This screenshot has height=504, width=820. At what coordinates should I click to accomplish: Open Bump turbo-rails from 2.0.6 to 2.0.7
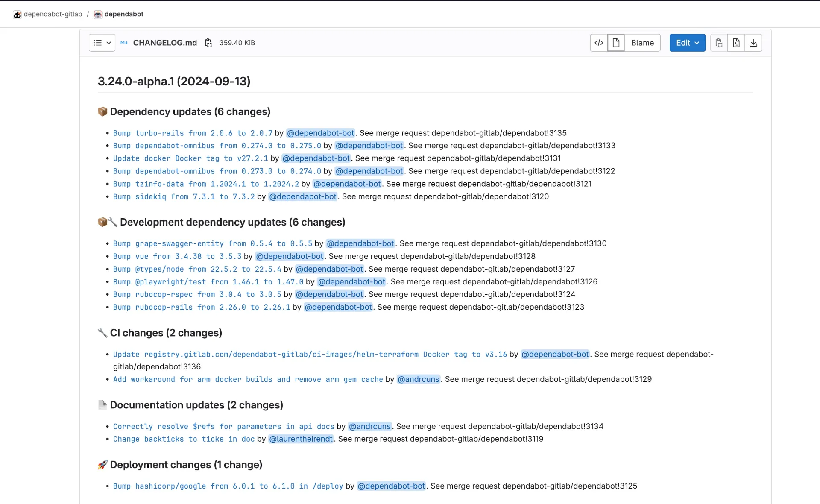[x=193, y=133]
